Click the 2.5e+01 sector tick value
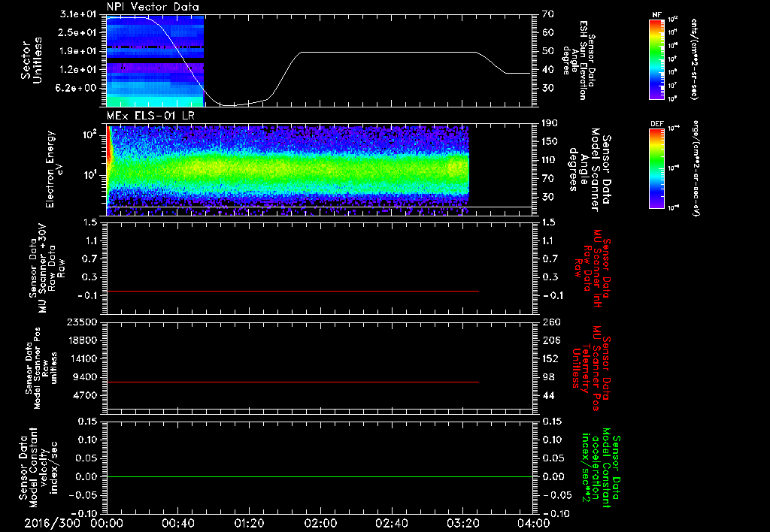770x532 pixels. coord(77,32)
